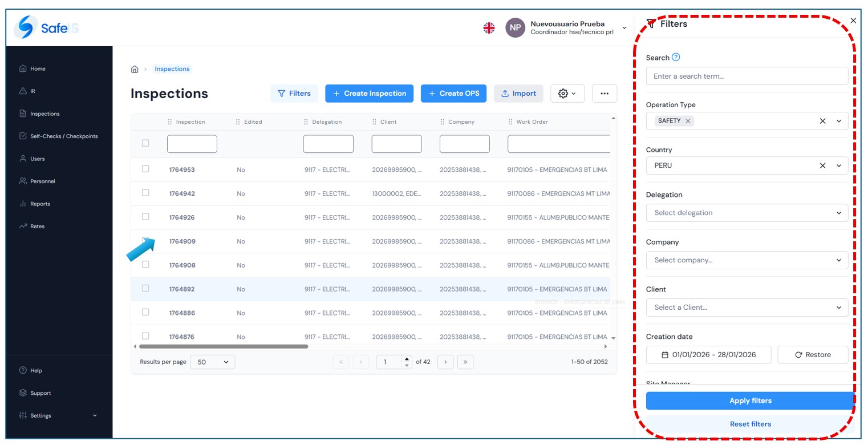Open Self-Checks / Checkpoints in sidebar
The image size is (868, 445).
tap(63, 136)
